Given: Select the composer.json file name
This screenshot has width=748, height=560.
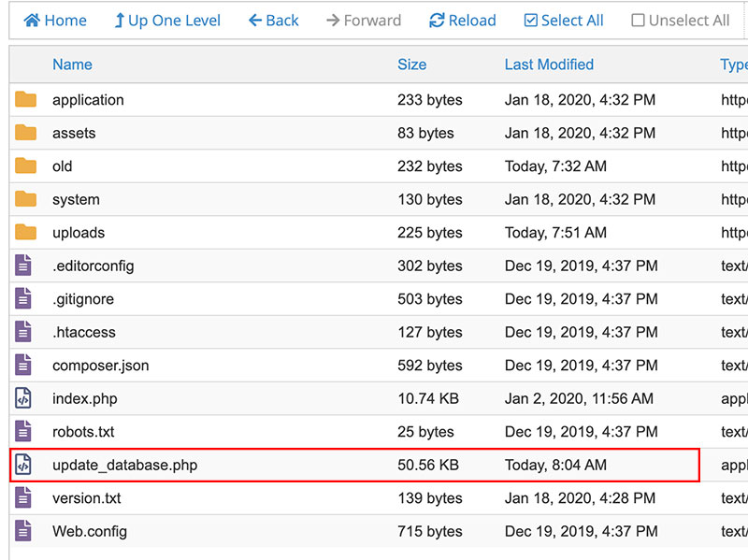Looking at the screenshot, I should (100, 366).
